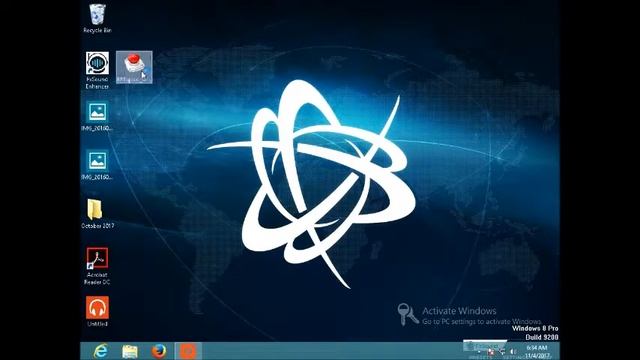Viewport: 640px width, 360px height.
Task: Select the FxSound Enhancer desktop shortcut
Action: (97, 70)
